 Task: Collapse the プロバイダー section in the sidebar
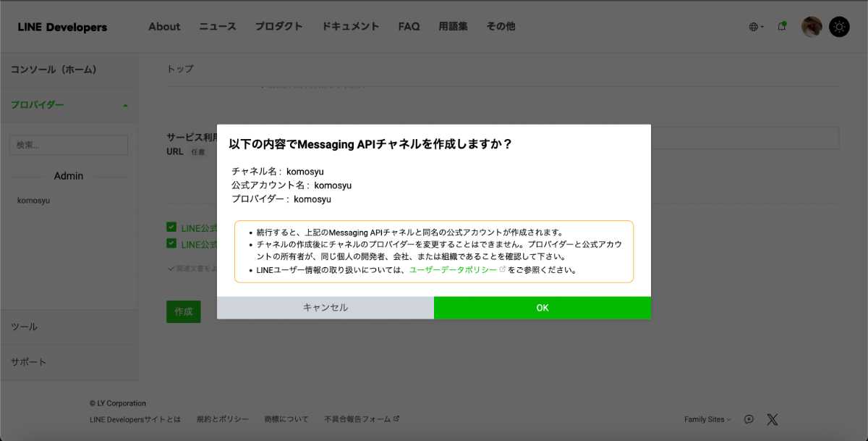click(x=69, y=104)
